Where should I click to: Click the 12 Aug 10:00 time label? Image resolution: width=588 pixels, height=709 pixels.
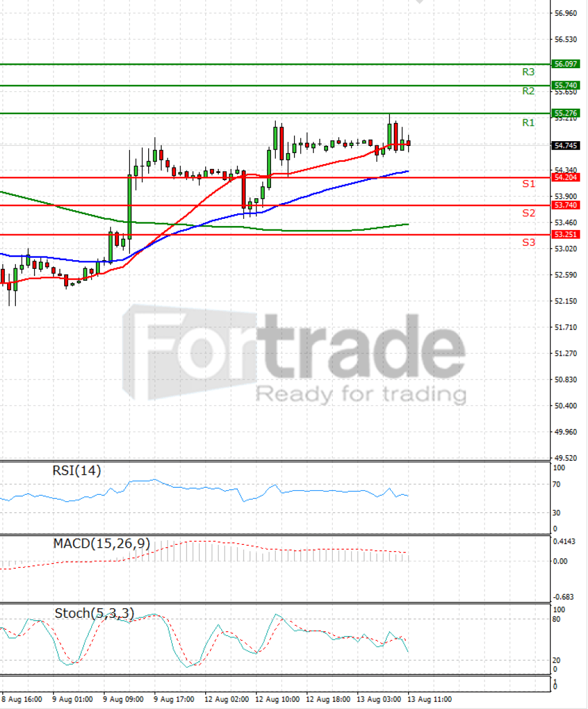(x=279, y=700)
